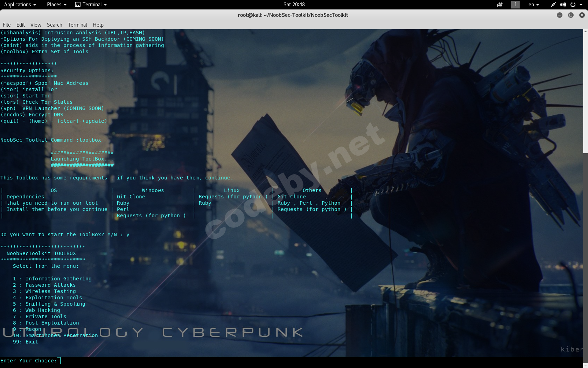Click the 'NoobSecToolkit TOOLBOX' heading
This screenshot has width=588, height=368.
coord(41,253)
